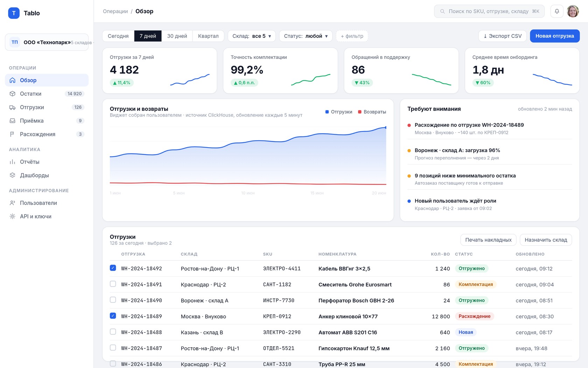Click the Печать накладных button
This screenshot has height=368, width=588.
tap(488, 240)
